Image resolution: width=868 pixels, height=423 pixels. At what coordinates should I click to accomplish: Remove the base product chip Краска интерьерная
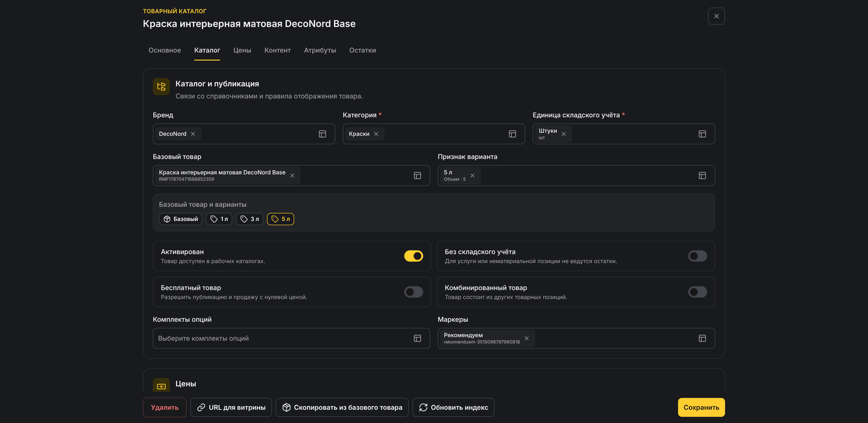[x=292, y=176]
